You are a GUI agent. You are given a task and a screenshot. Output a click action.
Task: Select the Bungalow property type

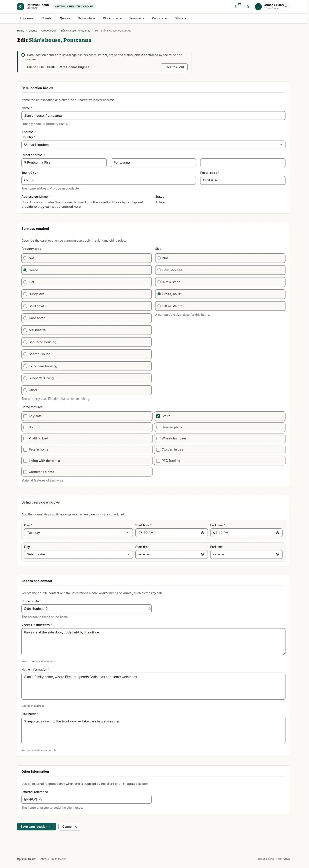click(x=87, y=294)
